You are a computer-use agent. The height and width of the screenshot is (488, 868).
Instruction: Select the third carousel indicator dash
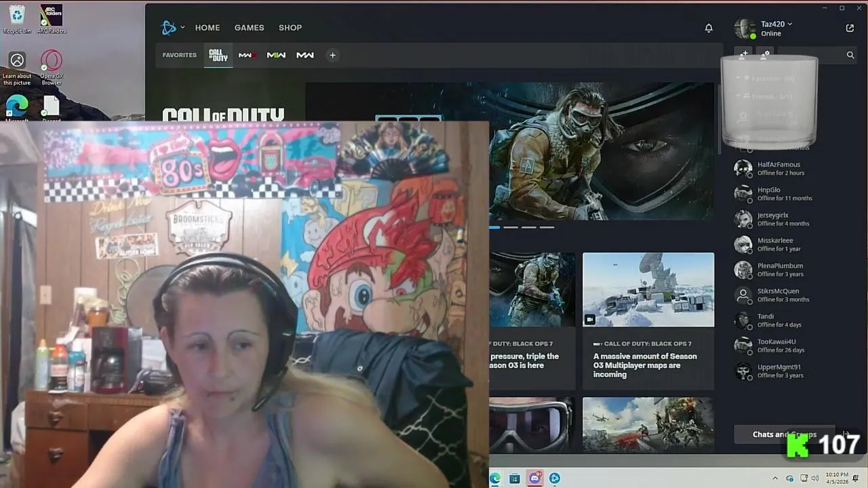[x=529, y=227]
